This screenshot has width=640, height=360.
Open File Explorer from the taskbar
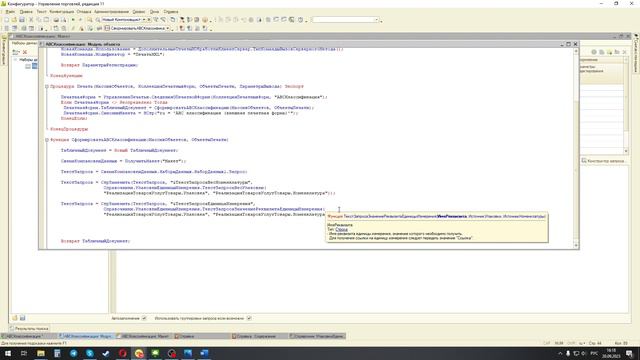click(x=41, y=353)
